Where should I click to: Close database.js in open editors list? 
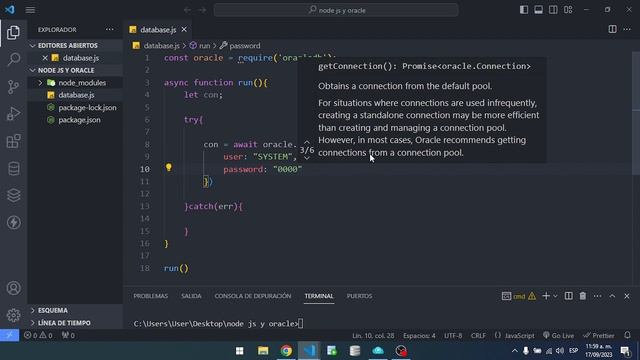click(x=45, y=58)
